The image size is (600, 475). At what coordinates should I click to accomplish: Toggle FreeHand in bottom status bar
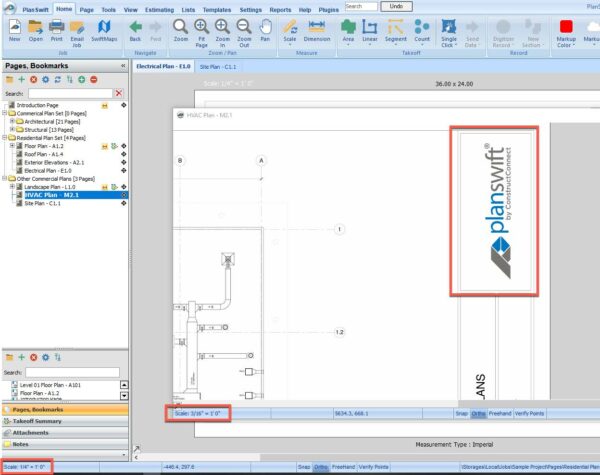[343, 467]
